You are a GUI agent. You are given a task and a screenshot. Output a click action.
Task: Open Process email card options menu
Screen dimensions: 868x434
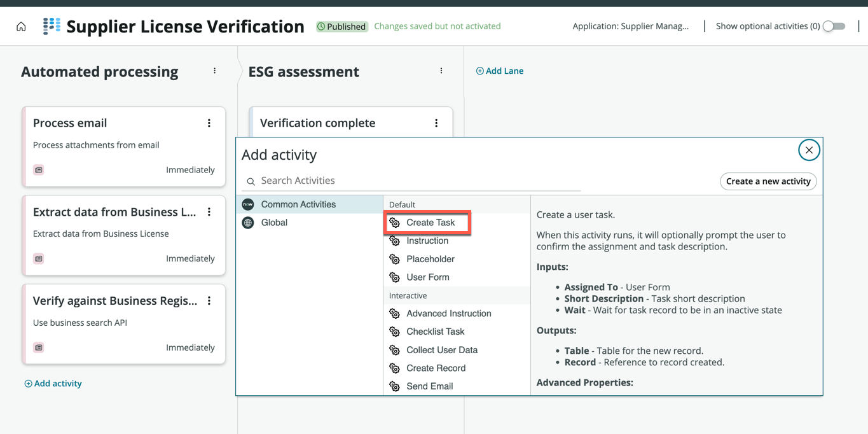[209, 123]
